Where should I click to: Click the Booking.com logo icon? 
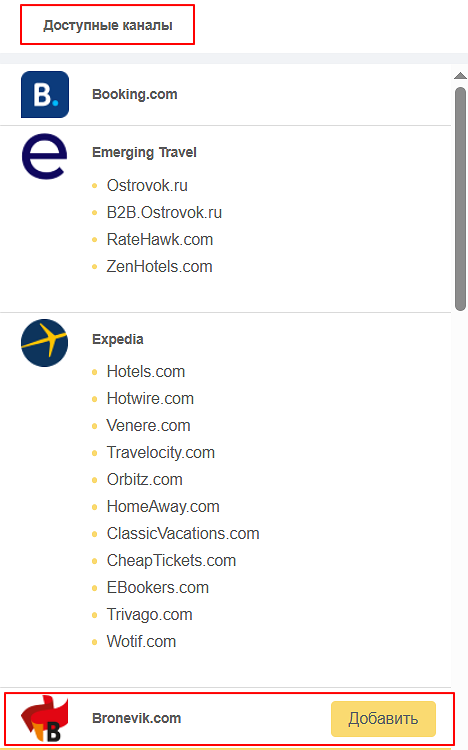pos(45,94)
